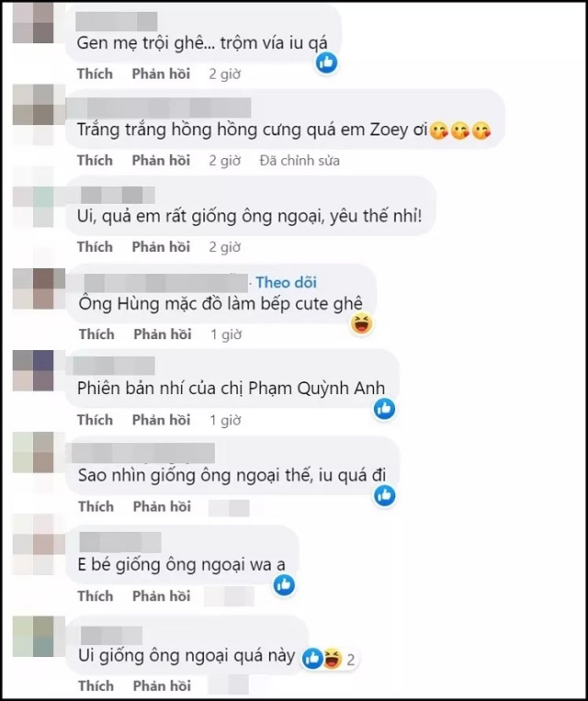Click laughing emoji reaction on 'Ông Hùng' comment

361,323
